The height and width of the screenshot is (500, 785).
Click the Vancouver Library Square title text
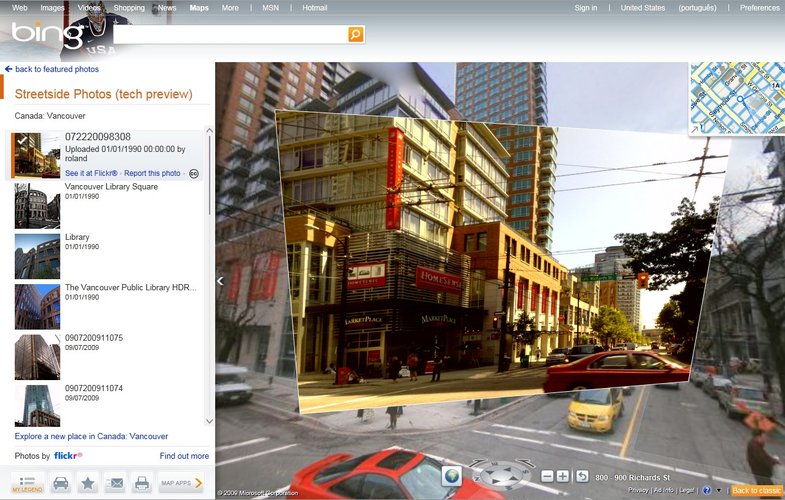(111, 187)
